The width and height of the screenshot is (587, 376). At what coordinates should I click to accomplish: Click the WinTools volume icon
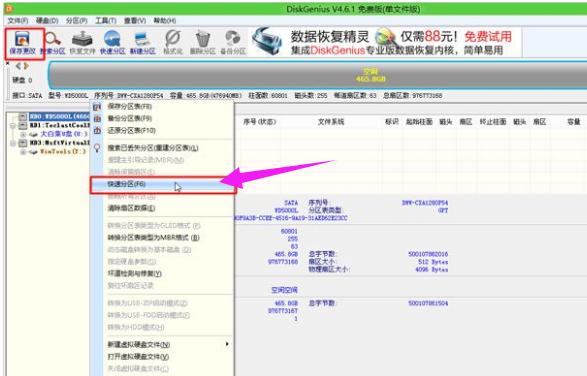(x=33, y=152)
